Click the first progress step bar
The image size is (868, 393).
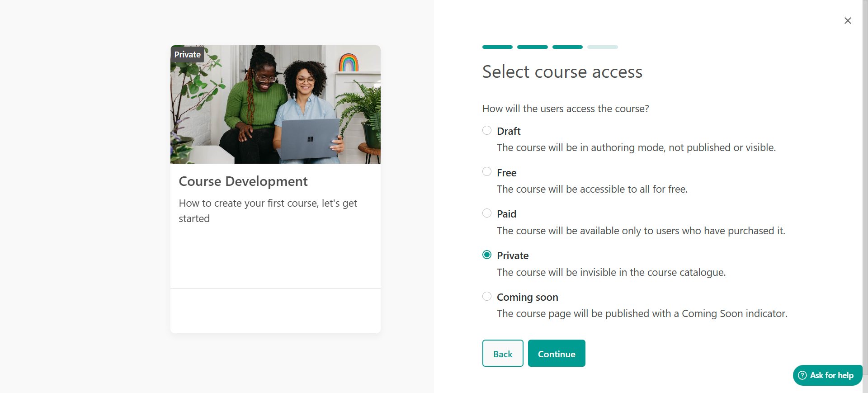(497, 47)
